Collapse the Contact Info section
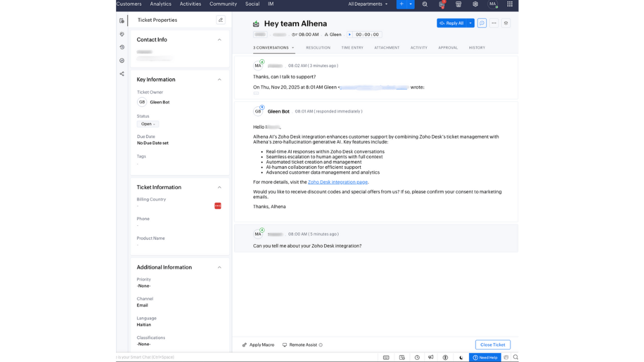 [x=219, y=40]
